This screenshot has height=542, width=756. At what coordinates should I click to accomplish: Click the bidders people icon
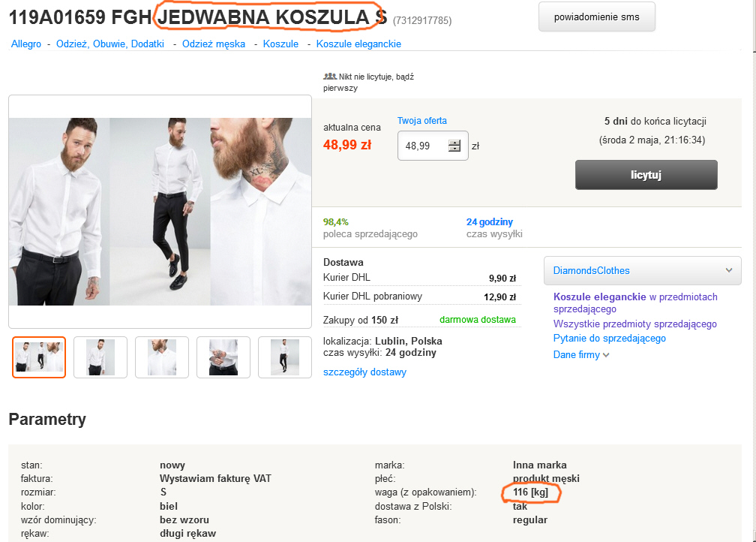[330, 77]
